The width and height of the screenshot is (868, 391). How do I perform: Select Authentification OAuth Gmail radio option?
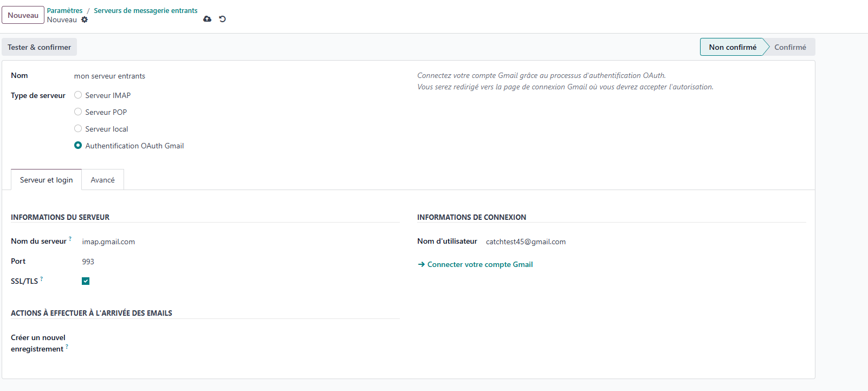pos(78,145)
